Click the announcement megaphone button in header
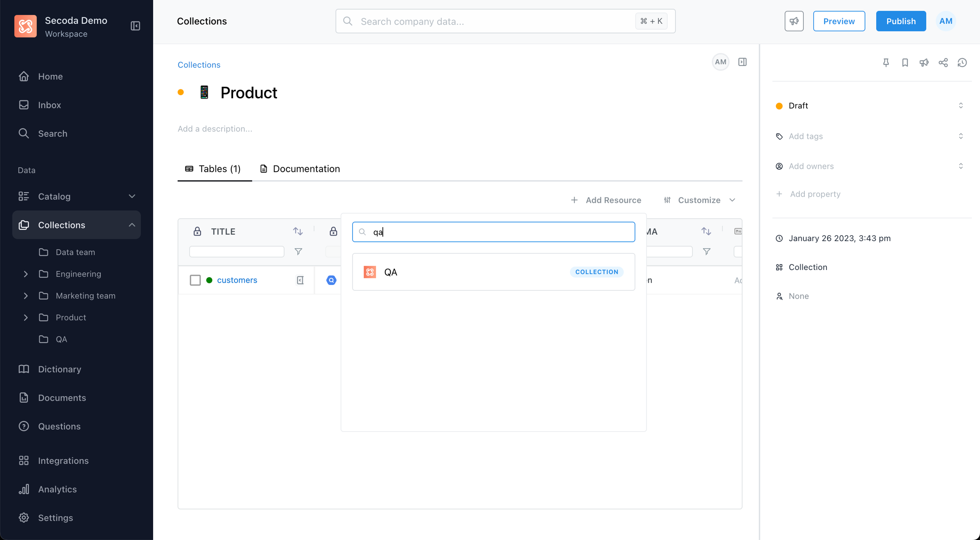Screen dimensions: 980x540 coord(794,21)
